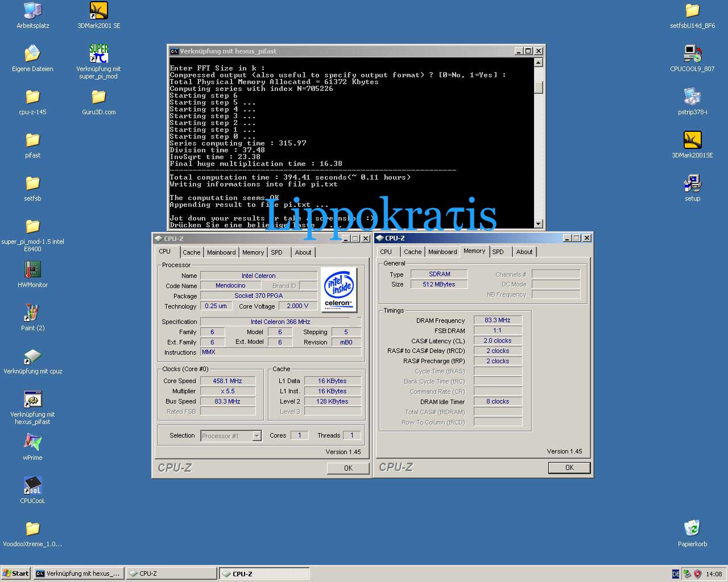Click the Intel Inside Celeron logo
Screen dimensions: 728x582
coord(339,289)
